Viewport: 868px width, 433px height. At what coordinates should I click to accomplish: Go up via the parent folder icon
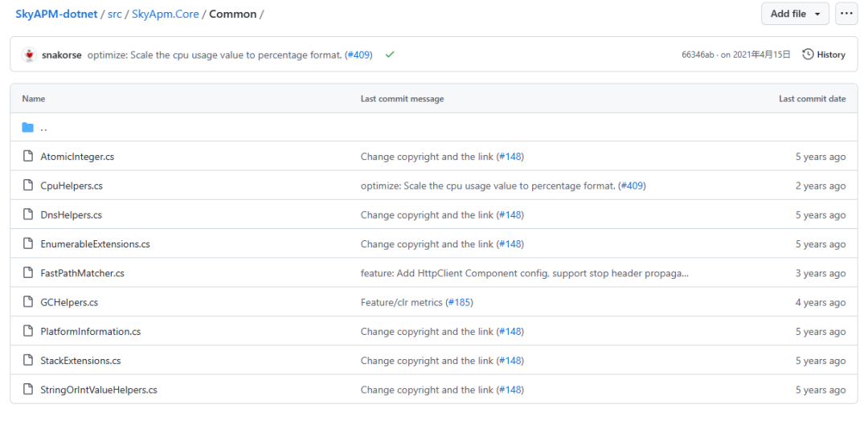[x=27, y=128]
